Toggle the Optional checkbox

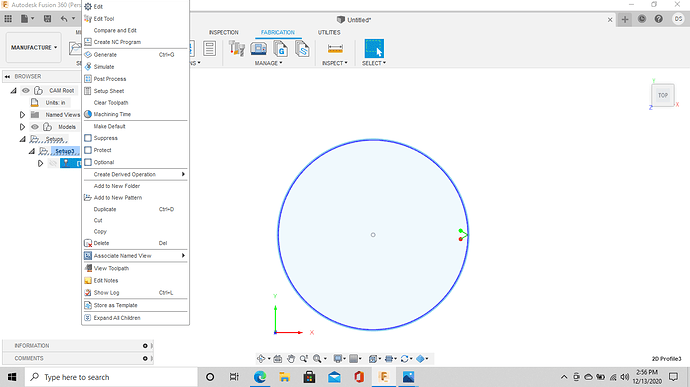pyautogui.click(x=88, y=162)
